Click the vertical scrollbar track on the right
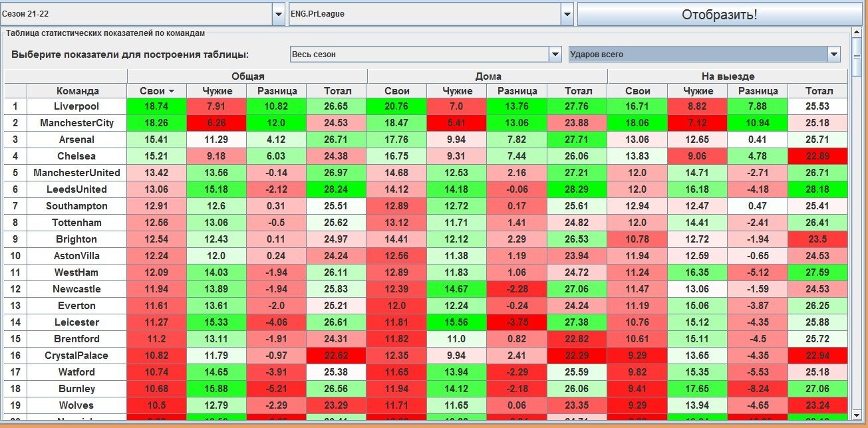The height and width of the screenshot is (428, 868). pos(860,233)
